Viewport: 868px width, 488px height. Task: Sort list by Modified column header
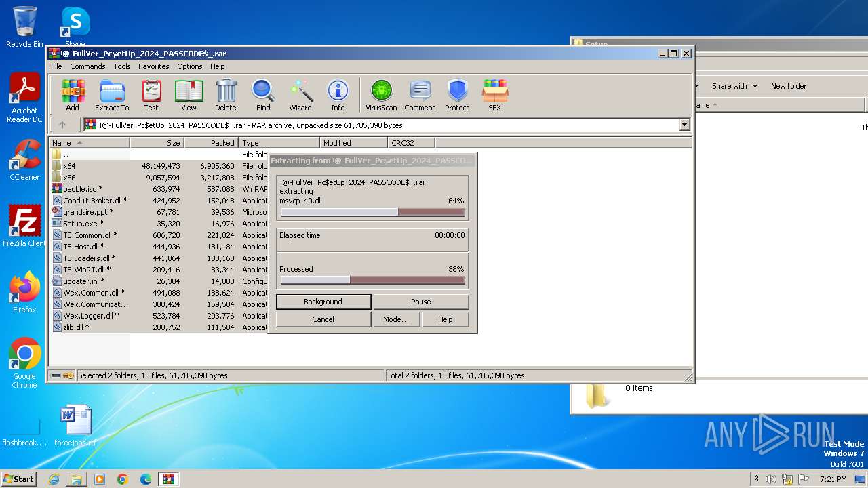(353, 142)
